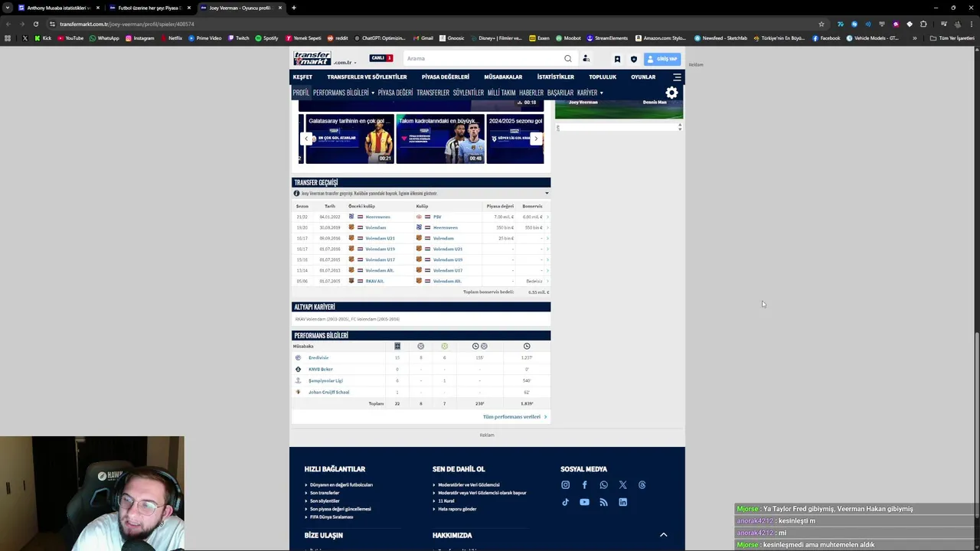Viewport: 980px width, 551px height.
Task: Click the Canlı live scores button
Action: pyautogui.click(x=381, y=58)
